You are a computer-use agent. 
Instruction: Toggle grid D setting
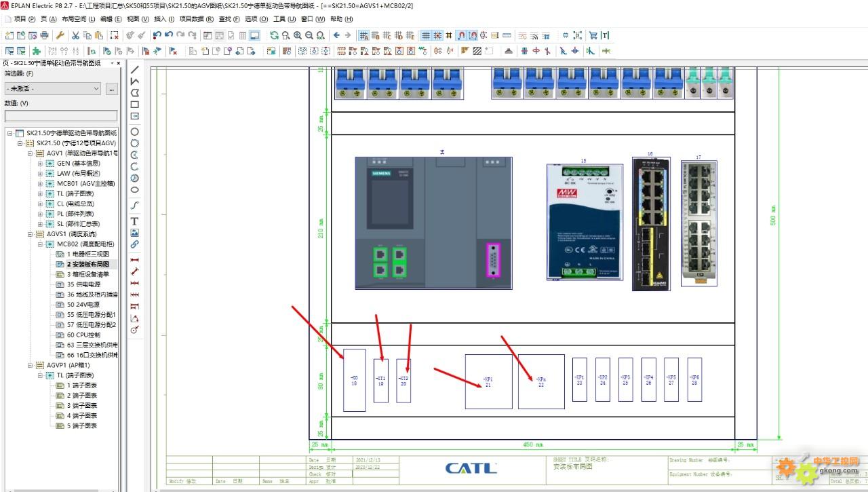(399, 35)
